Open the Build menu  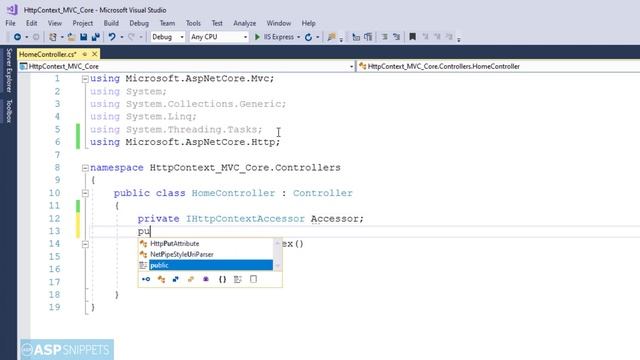click(111, 23)
